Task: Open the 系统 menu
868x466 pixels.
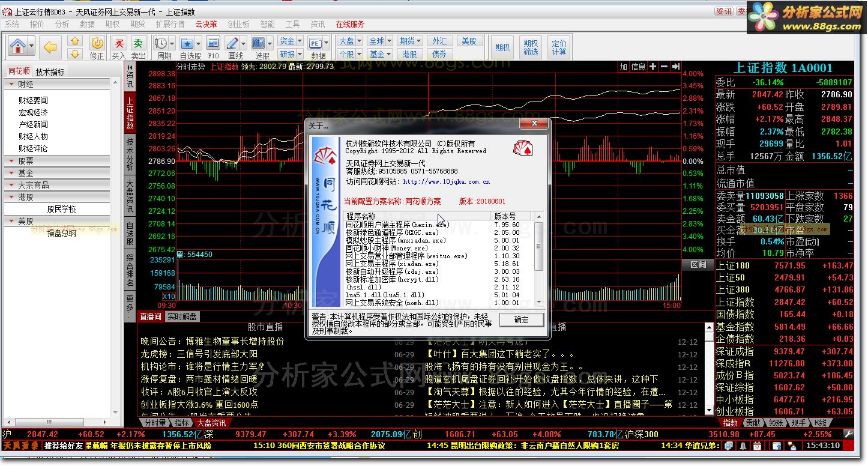Action: click(x=12, y=24)
